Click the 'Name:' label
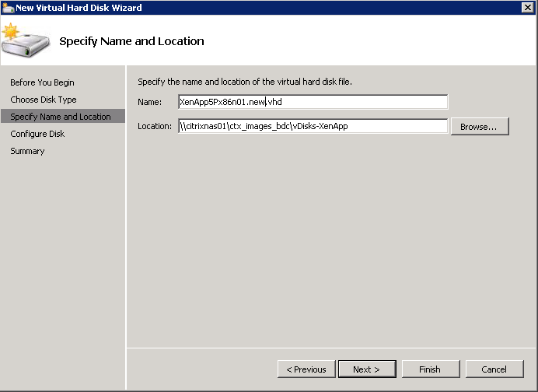Screen dimensions: 538x392 pos(149,102)
